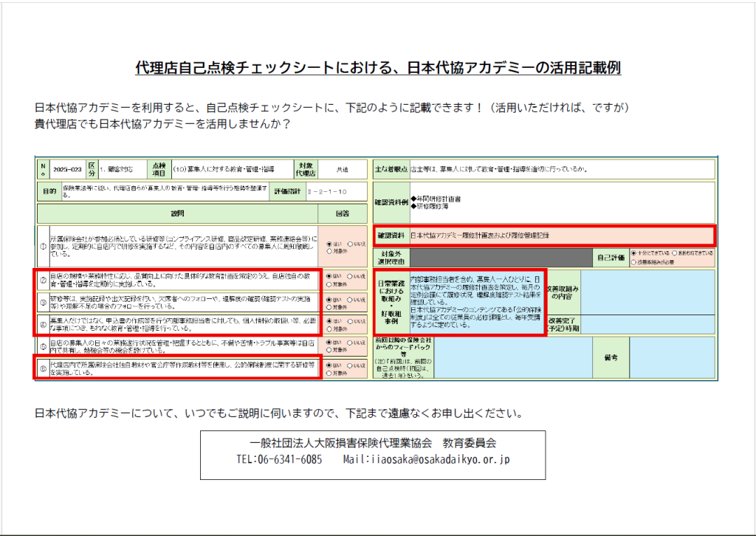Click the 区分 value 1. 顧客対応
756x536 pixels.
click(116, 170)
